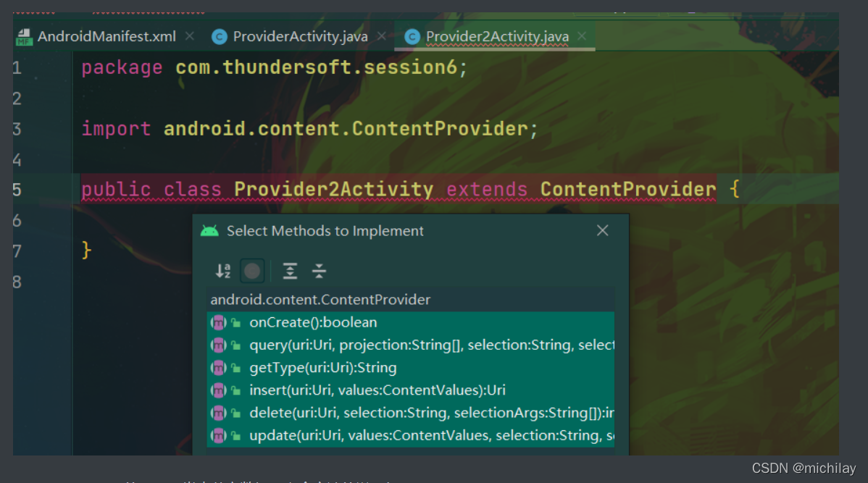This screenshot has height=483, width=868.
Task: Select the update method entry
Action: coord(411,436)
